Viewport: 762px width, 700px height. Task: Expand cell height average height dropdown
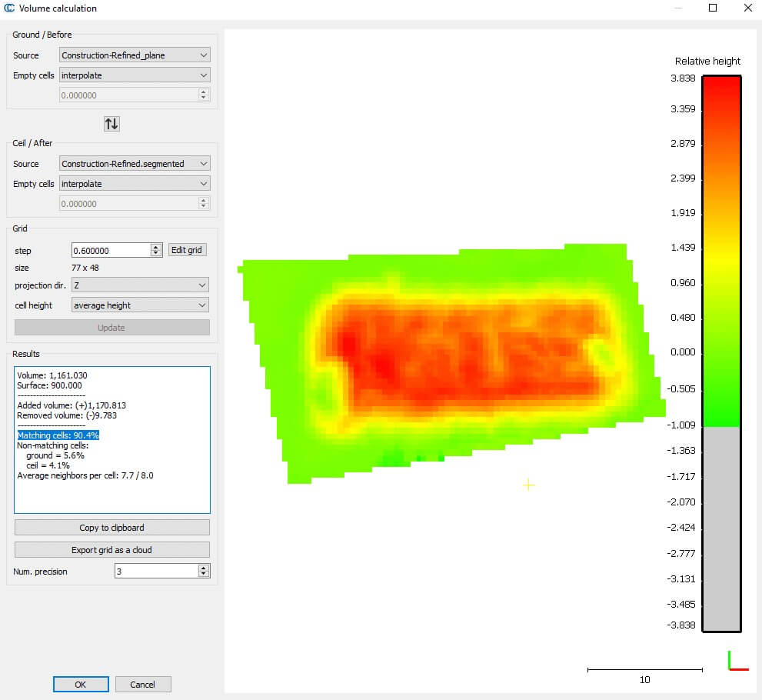140,305
